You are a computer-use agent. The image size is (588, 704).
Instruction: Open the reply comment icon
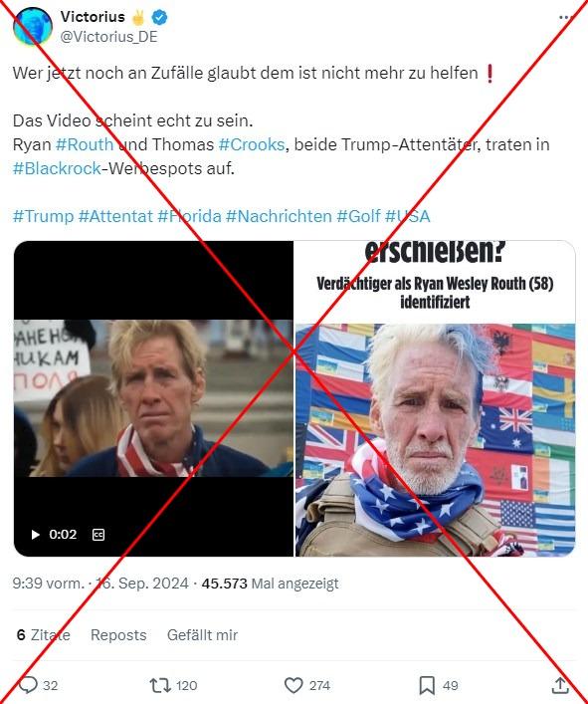(x=28, y=685)
